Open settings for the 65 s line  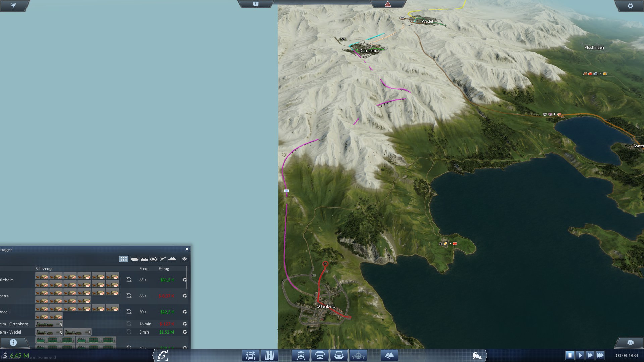184,280
